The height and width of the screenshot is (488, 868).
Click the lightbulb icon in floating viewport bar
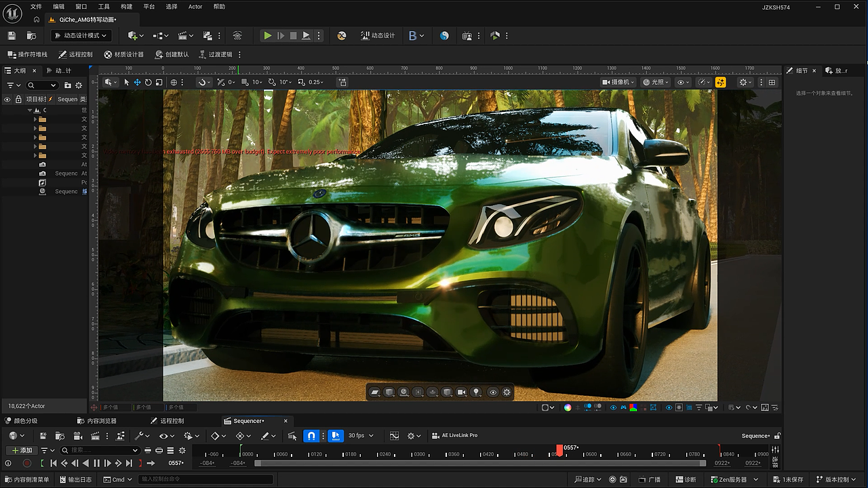(477, 392)
